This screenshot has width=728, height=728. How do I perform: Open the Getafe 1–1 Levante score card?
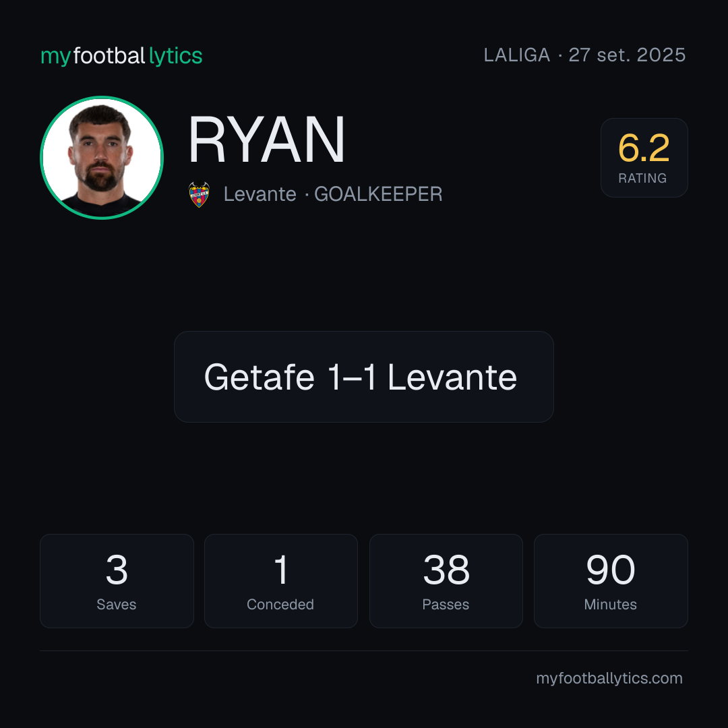coord(363,377)
